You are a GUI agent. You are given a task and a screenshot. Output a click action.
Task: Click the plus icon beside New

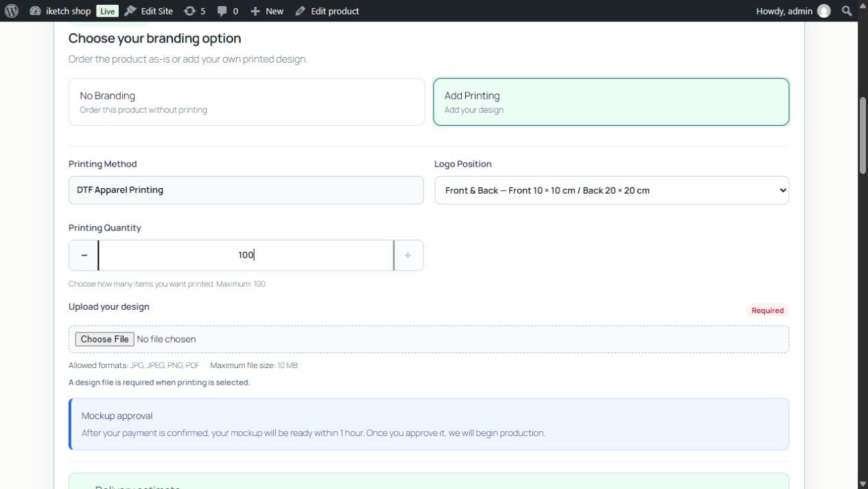pos(255,11)
